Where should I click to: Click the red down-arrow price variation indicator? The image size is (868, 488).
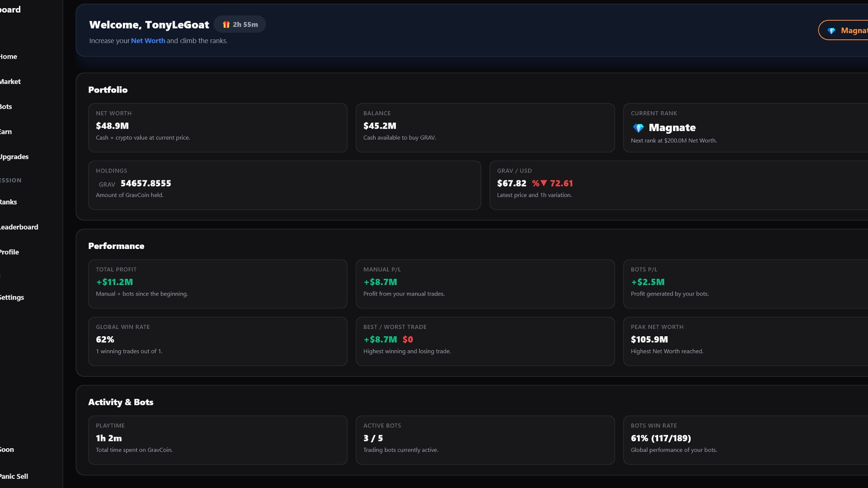tap(543, 183)
